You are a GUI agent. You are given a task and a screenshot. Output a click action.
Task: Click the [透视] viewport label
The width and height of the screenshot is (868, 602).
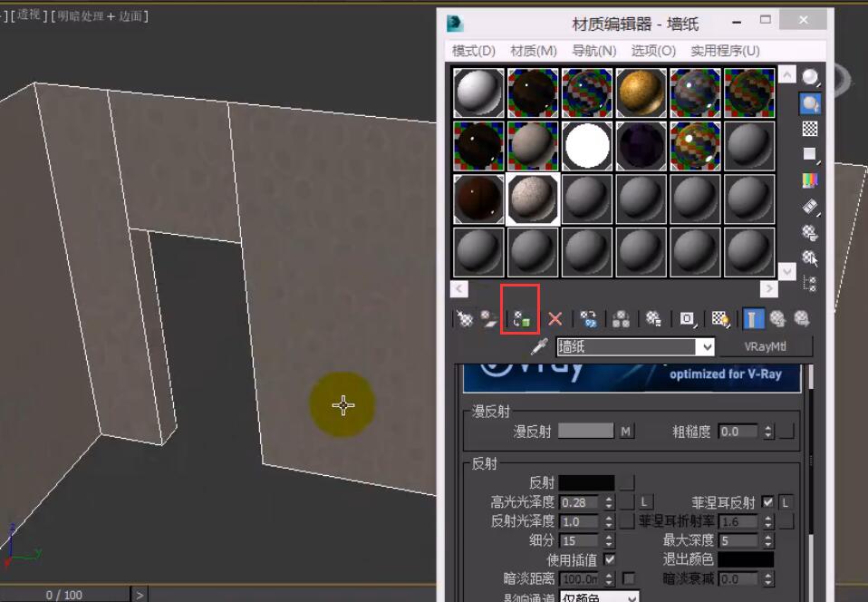[x=29, y=15]
